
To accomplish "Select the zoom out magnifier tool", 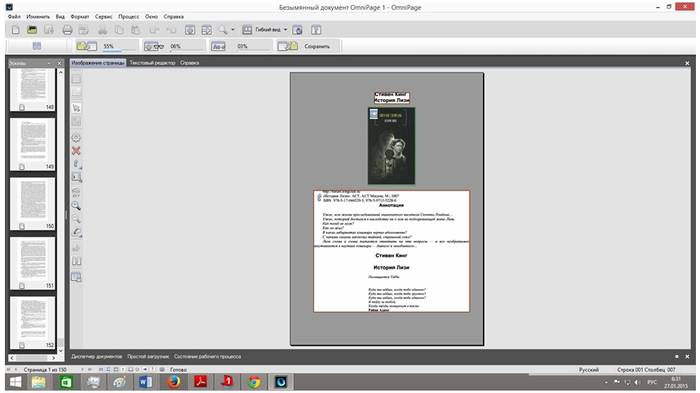I will [x=76, y=219].
